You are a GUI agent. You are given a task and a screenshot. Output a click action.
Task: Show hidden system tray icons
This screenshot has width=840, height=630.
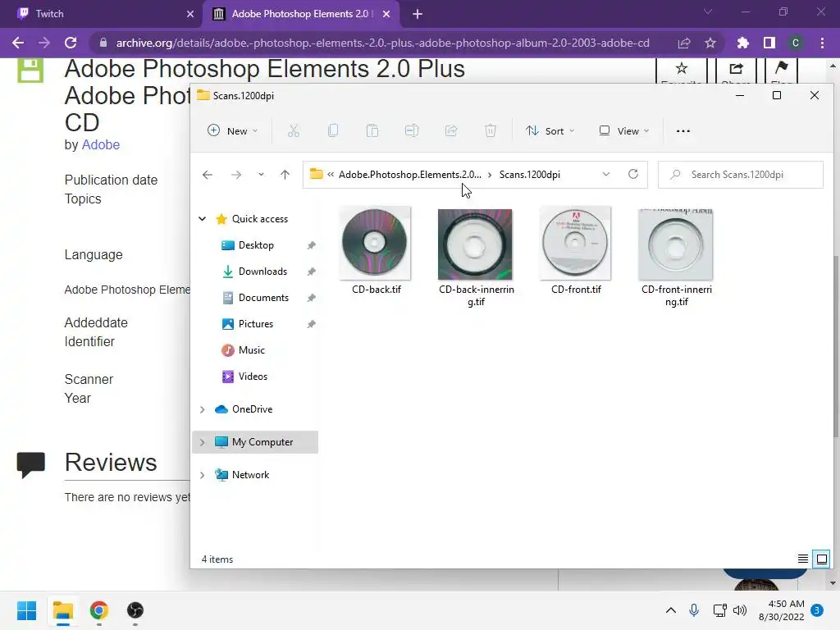671,610
